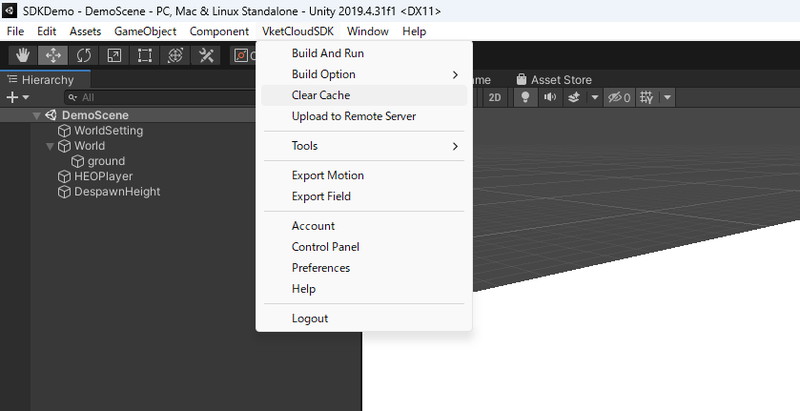Collapse the World object arrow
800x411 pixels.
tap(51, 146)
